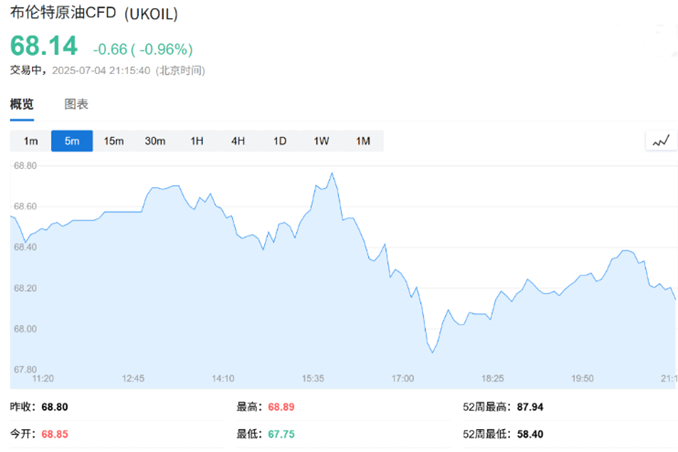Choose the 1H interval
Screen dimensions: 678x452
coord(197,141)
